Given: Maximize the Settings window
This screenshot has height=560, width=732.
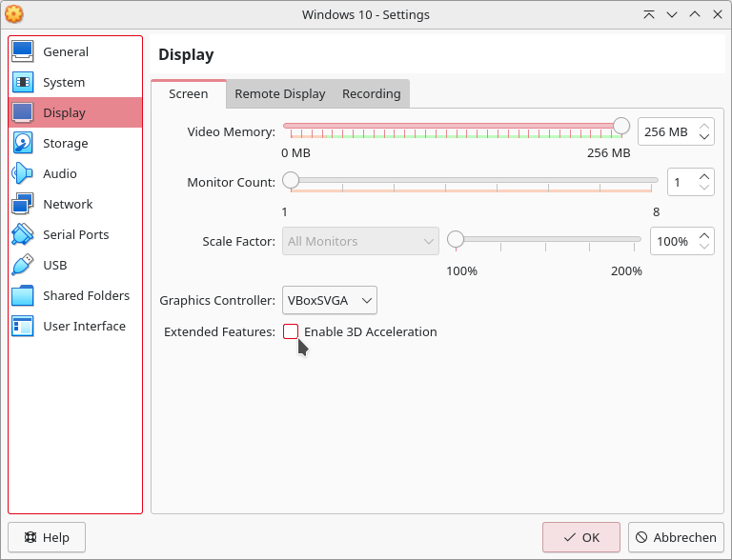Looking at the screenshot, I should [695, 14].
